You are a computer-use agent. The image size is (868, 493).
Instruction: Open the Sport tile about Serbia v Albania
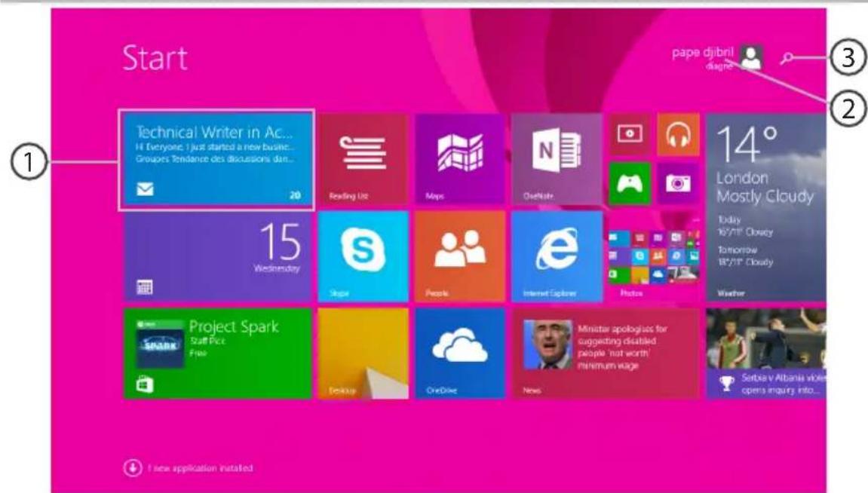766,354
